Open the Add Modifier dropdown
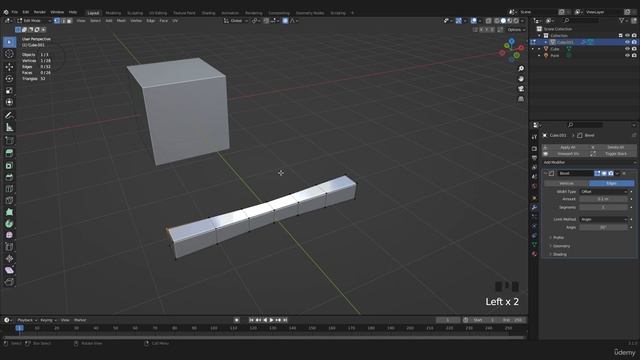Screen dimensions: 640x360 pos(589,162)
